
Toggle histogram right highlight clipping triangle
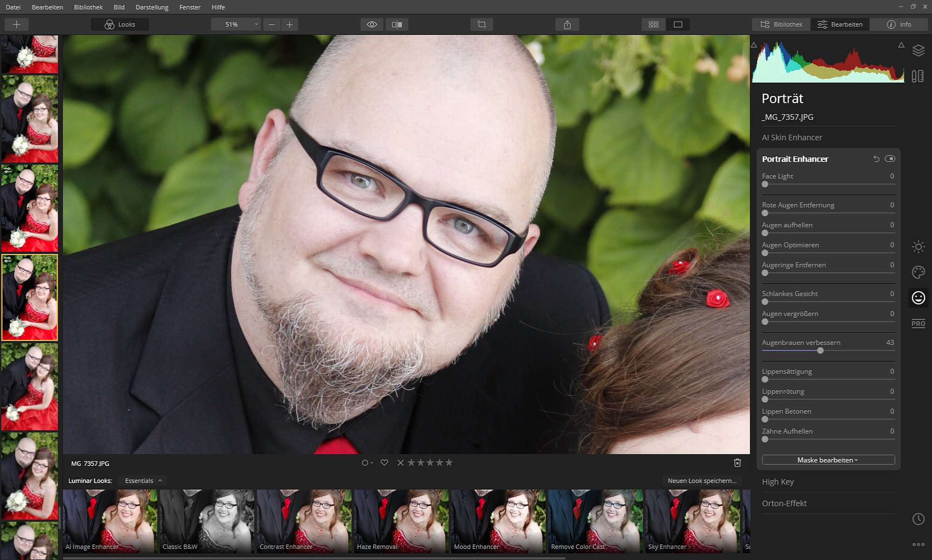point(901,45)
